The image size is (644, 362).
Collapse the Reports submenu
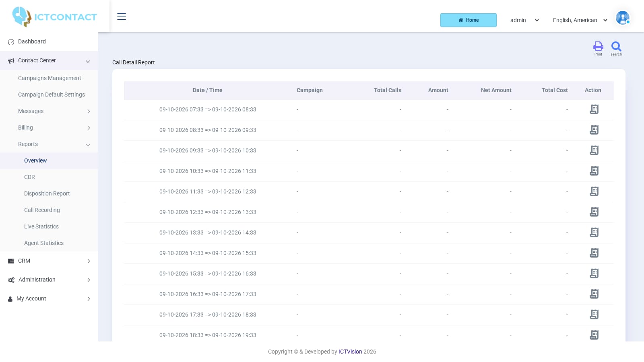click(49, 144)
